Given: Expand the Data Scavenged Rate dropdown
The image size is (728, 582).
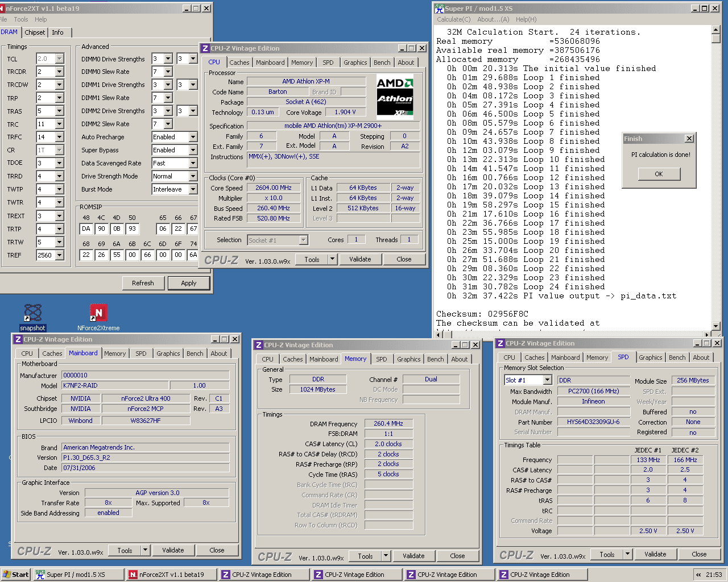Looking at the screenshot, I should click(193, 163).
